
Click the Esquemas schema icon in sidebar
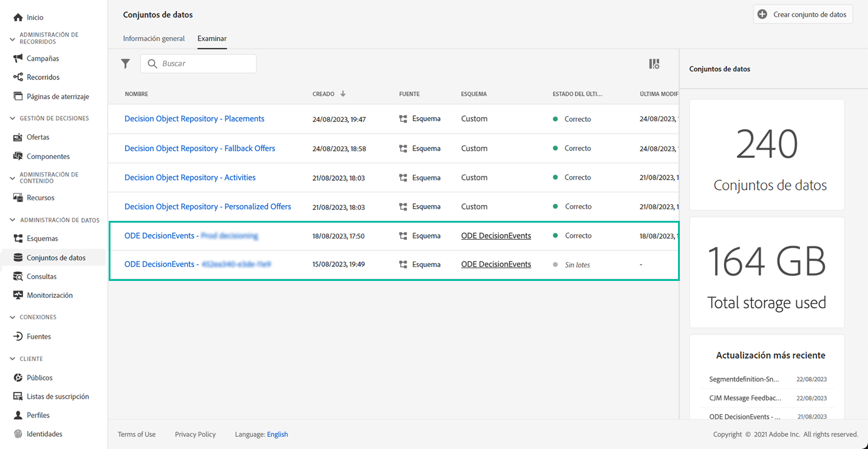coord(18,238)
